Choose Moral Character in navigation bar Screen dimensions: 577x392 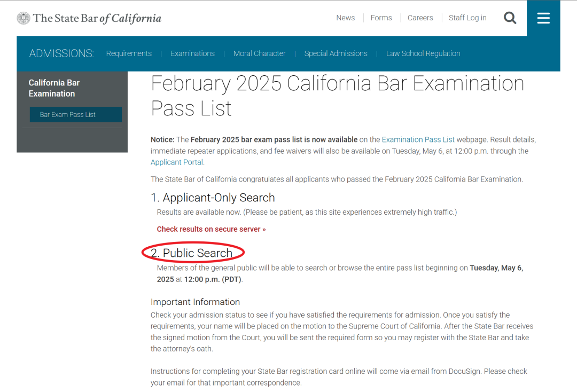click(x=260, y=53)
